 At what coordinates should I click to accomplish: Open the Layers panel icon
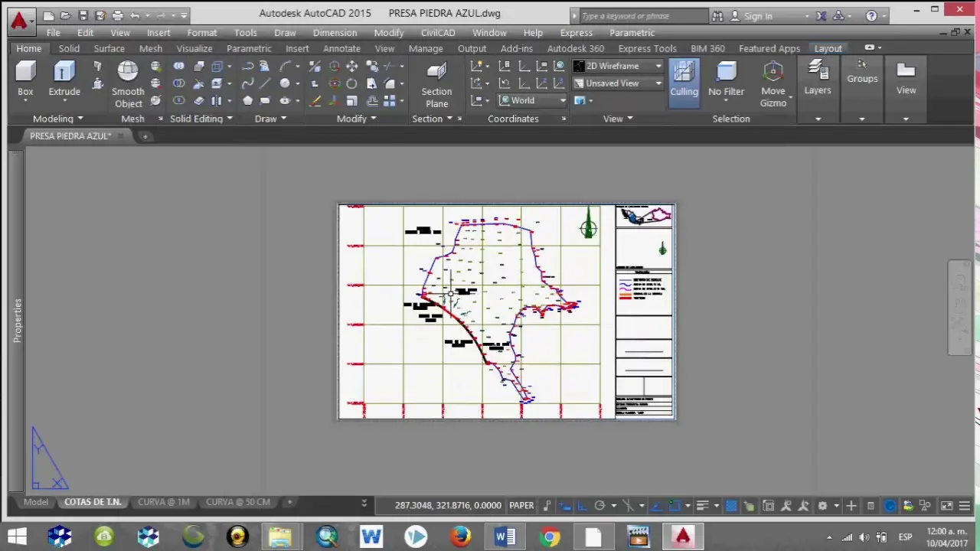(817, 77)
